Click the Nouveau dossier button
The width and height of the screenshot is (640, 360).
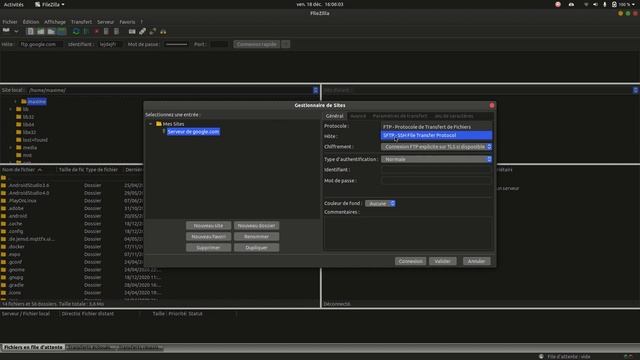(x=256, y=226)
